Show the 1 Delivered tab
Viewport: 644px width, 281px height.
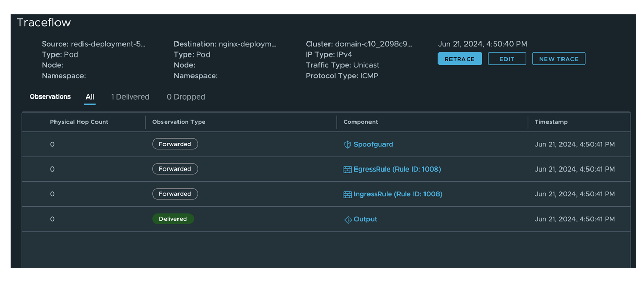[130, 97]
